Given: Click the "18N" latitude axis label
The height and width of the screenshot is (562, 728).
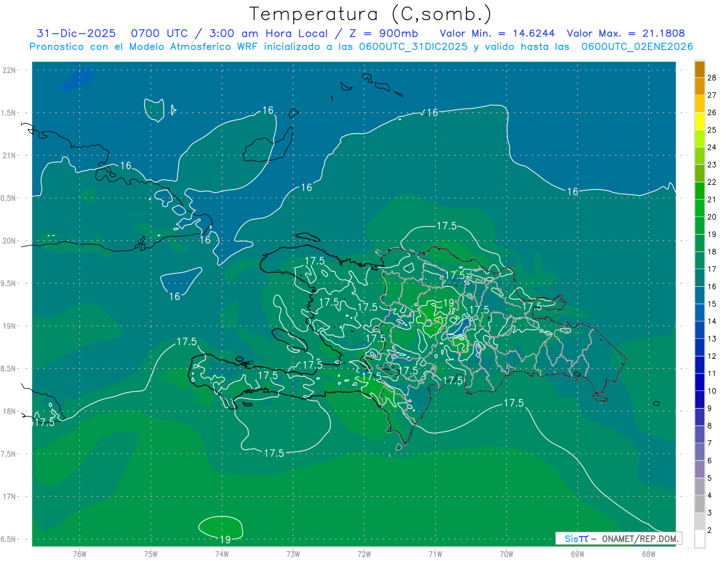Looking at the screenshot, I should tap(10, 411).
